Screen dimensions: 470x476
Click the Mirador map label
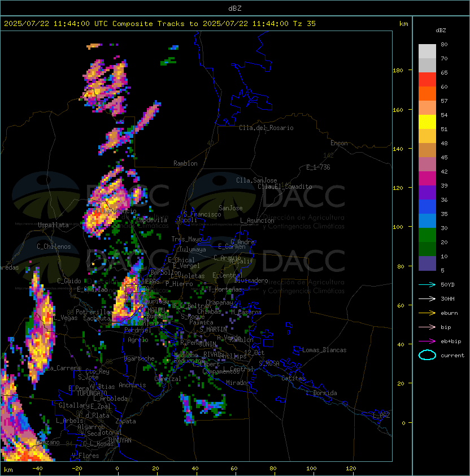238,383
